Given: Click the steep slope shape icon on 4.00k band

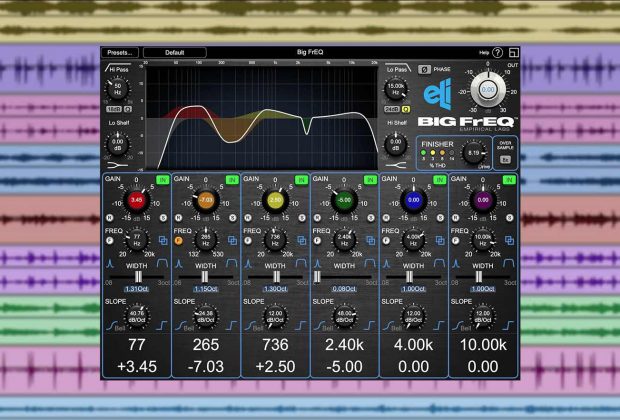Looking at the screenshot, I should [439, 325].
